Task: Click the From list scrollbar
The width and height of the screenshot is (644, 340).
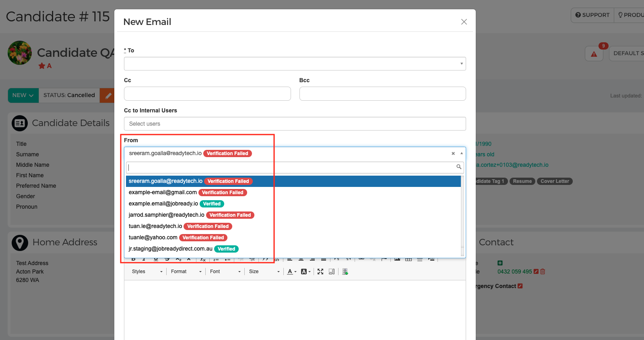Action: pyautogui.click(x=462, y=216)
